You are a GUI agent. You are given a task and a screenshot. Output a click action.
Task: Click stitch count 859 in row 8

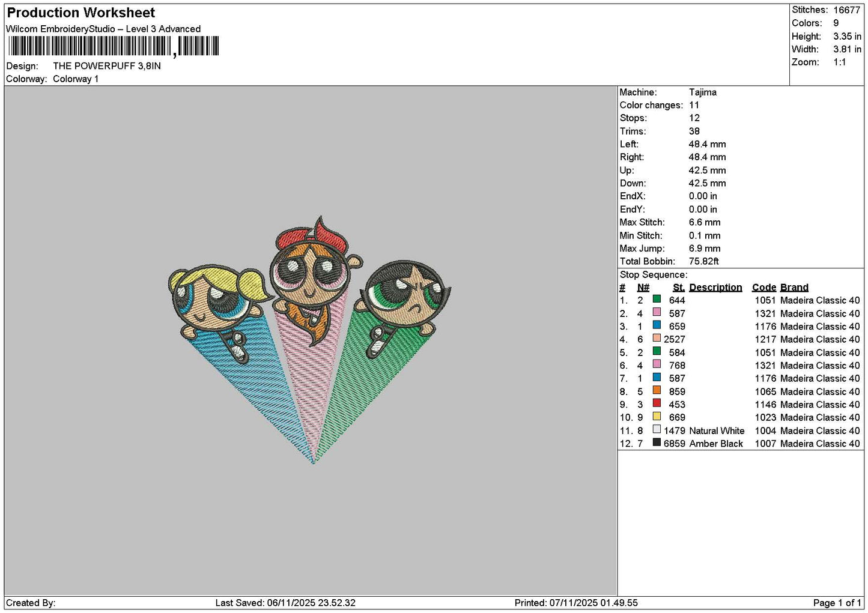coord(677,391)
